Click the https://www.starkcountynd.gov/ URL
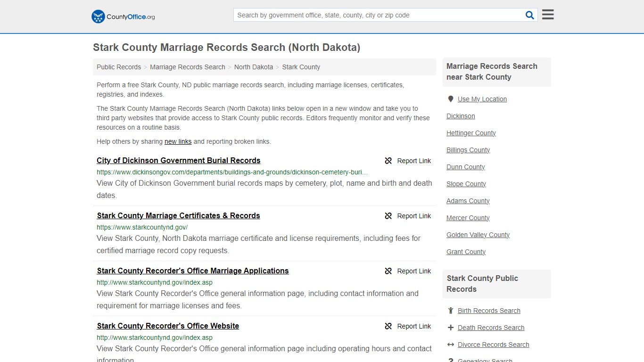The height and width of the screenshot is (362, 644). (142, 228)
